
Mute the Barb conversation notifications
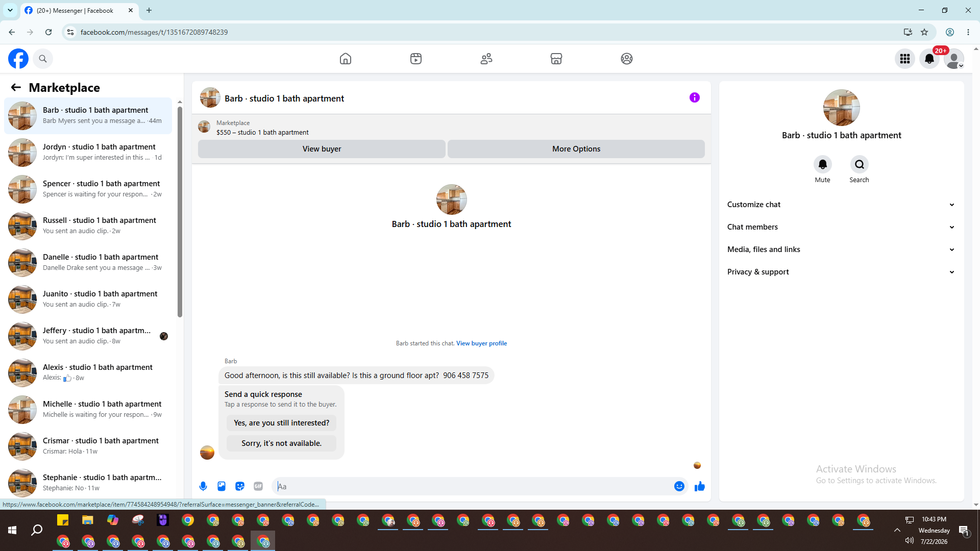point(823,164)
